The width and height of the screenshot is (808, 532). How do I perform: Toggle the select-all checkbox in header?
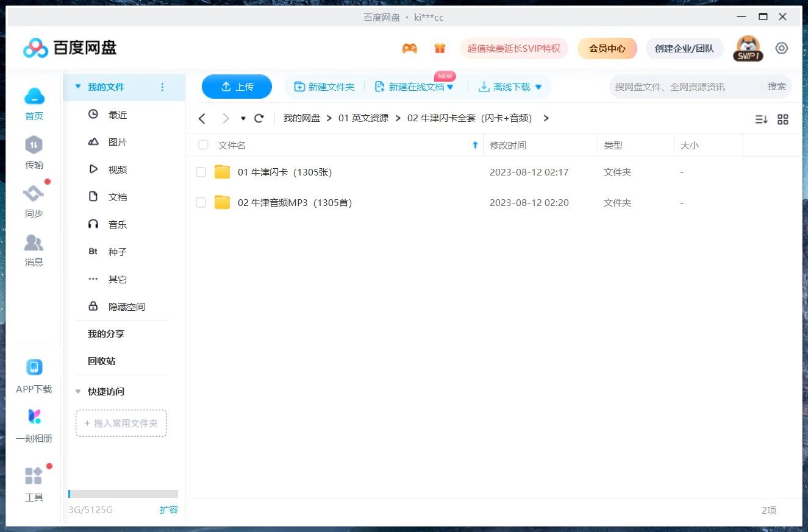click(203, 145)
